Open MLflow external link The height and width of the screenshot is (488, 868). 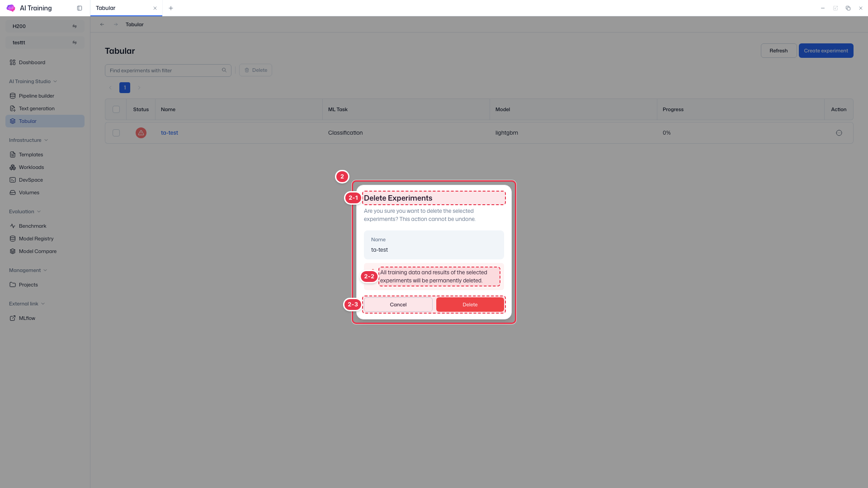pos(45,318)
